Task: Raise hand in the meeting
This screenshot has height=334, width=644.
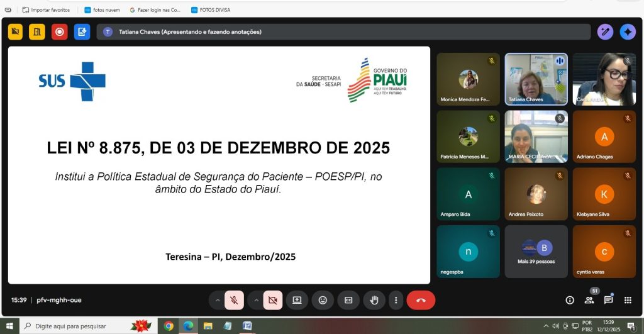Action: 374,300
